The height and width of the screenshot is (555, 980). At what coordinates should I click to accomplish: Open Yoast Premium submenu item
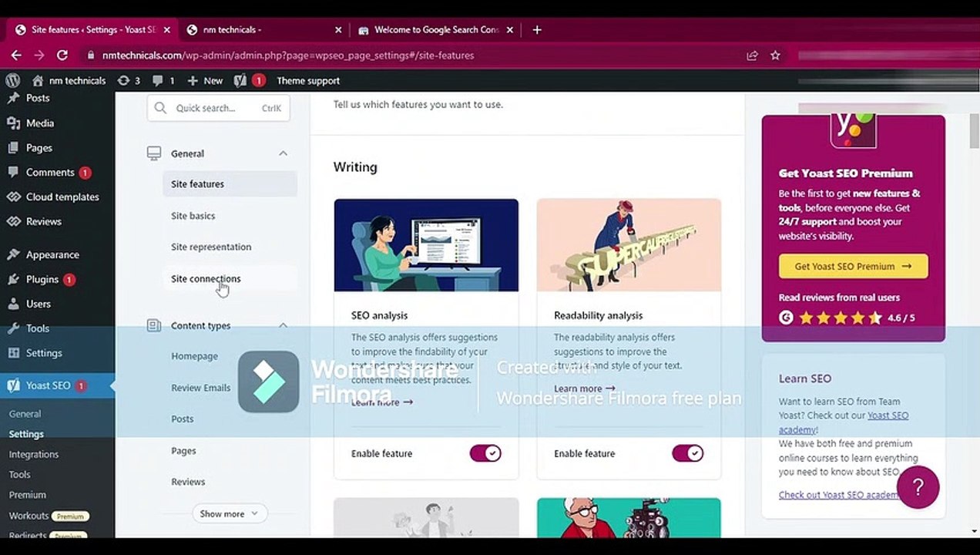[27, 495]
